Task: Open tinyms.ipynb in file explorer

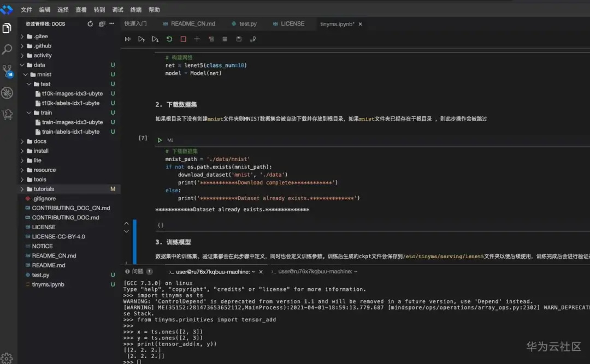Action: pos(48,284)
